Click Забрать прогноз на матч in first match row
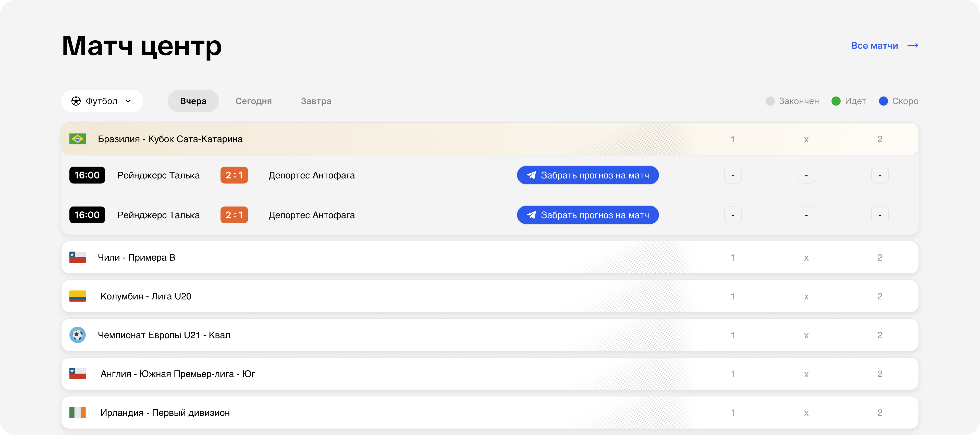 [x=588, y=175]
